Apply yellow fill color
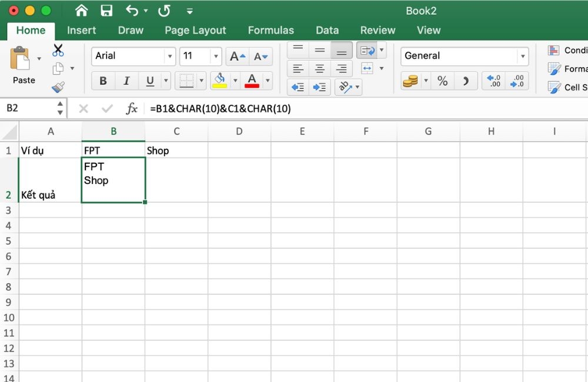 220,81
